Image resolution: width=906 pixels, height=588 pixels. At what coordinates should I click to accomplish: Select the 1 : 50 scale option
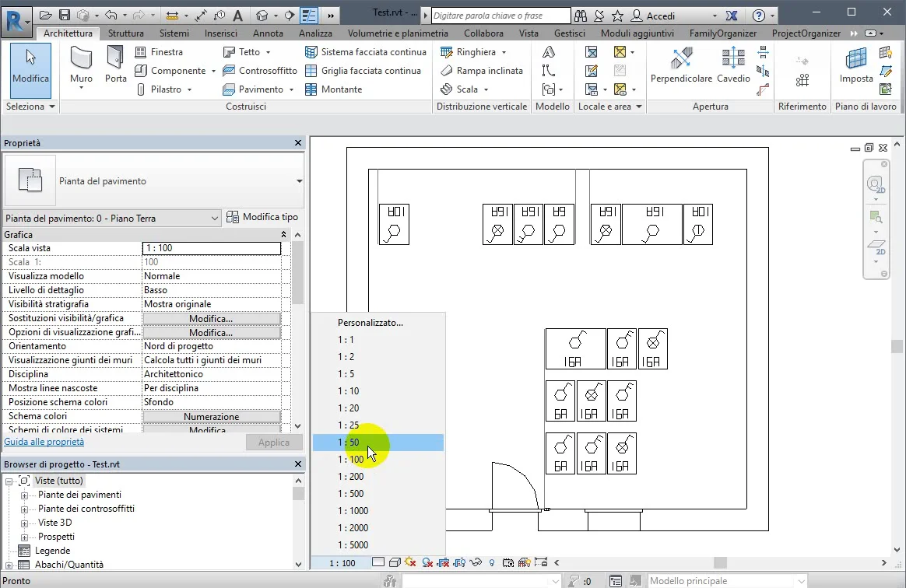(377, 443)
